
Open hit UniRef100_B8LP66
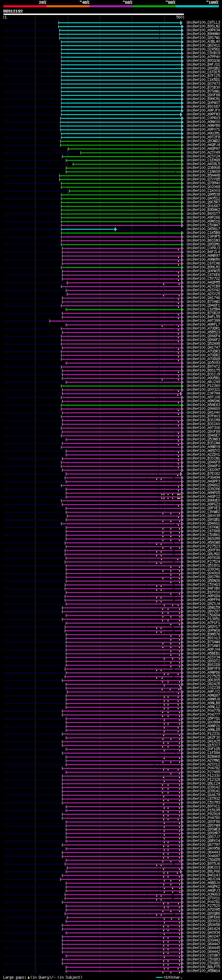click(203, 871)
